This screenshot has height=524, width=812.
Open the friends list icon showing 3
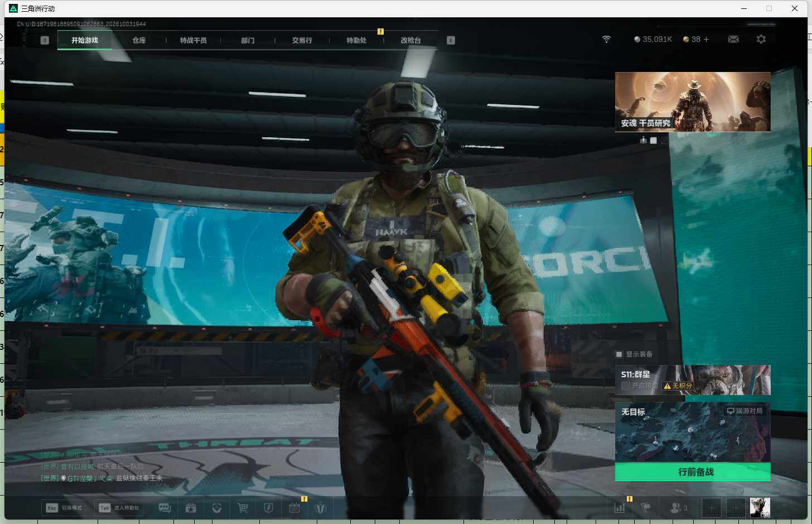[678, 508]
